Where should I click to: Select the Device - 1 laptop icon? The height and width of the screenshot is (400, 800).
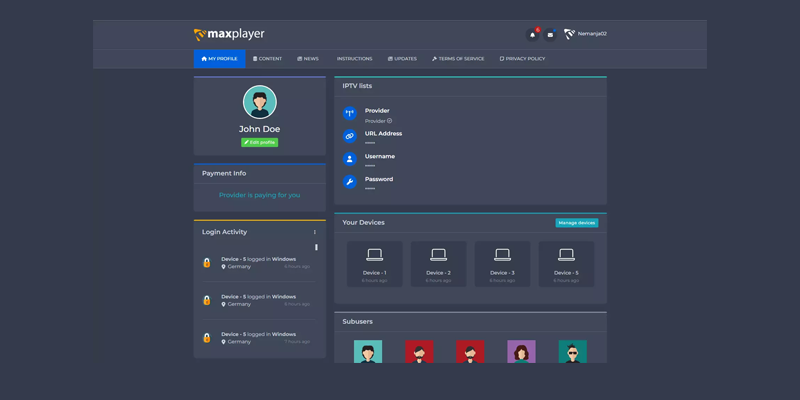click(x=374, y=256)
